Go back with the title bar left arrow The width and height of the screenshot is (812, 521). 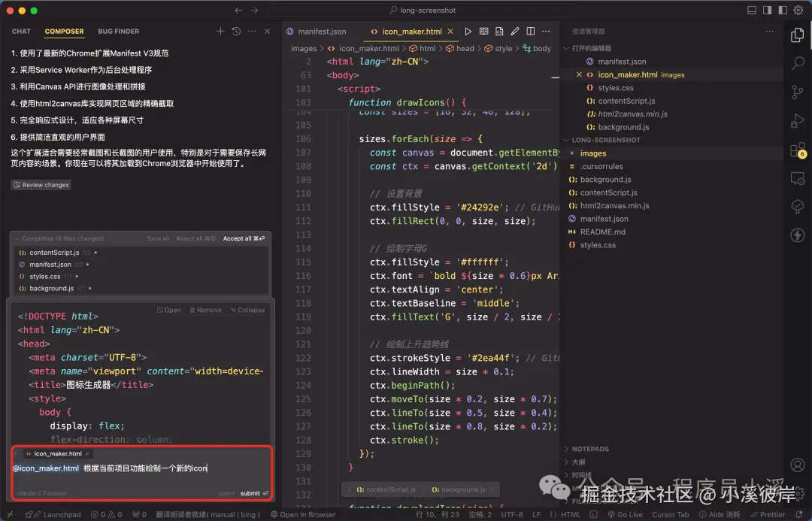(238, 11)
